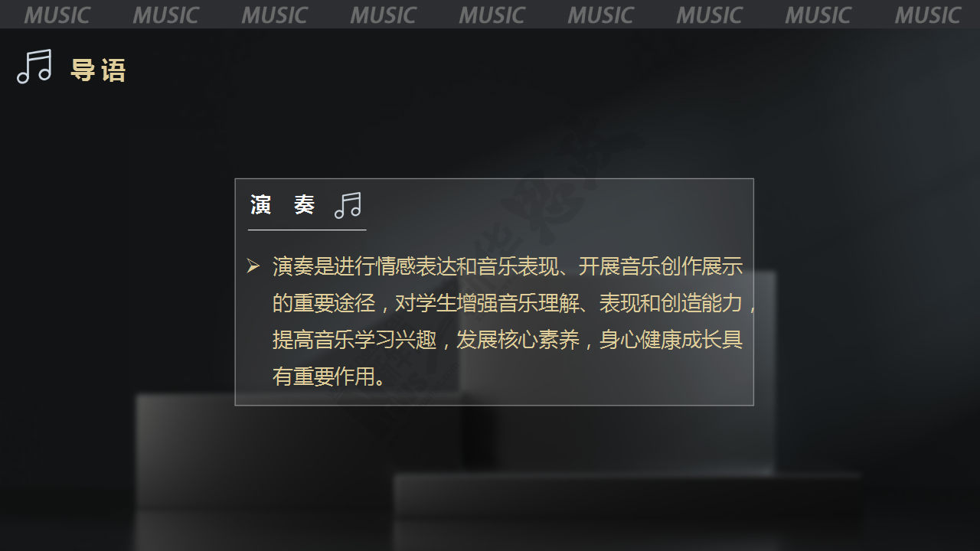Click the leftmost MUSIC word in banner
Viewport: 980px width, 551px height.
pos(57,15)
